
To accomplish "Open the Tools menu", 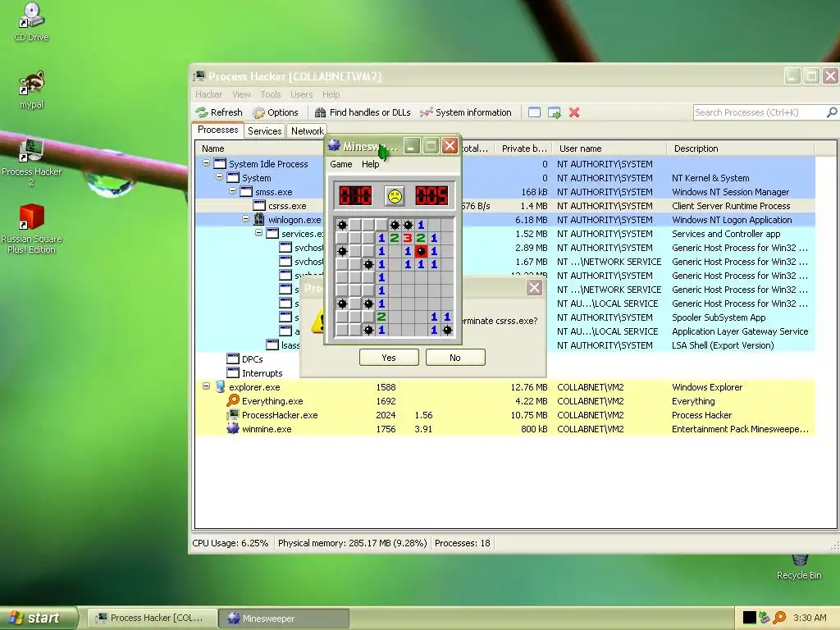I will (271, 94).
